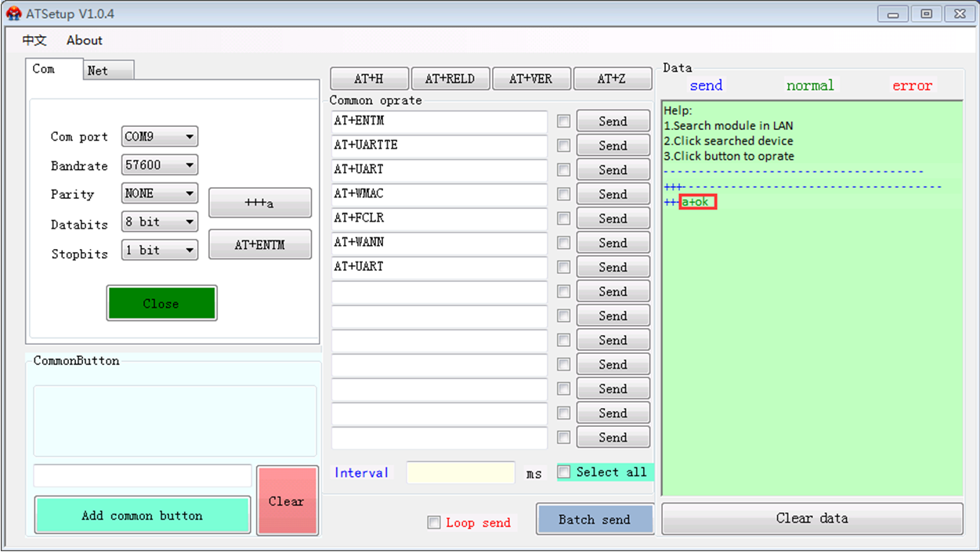Click the +++a command button
The width and height of the screenshot is (980, 552).
pos(259,203)
